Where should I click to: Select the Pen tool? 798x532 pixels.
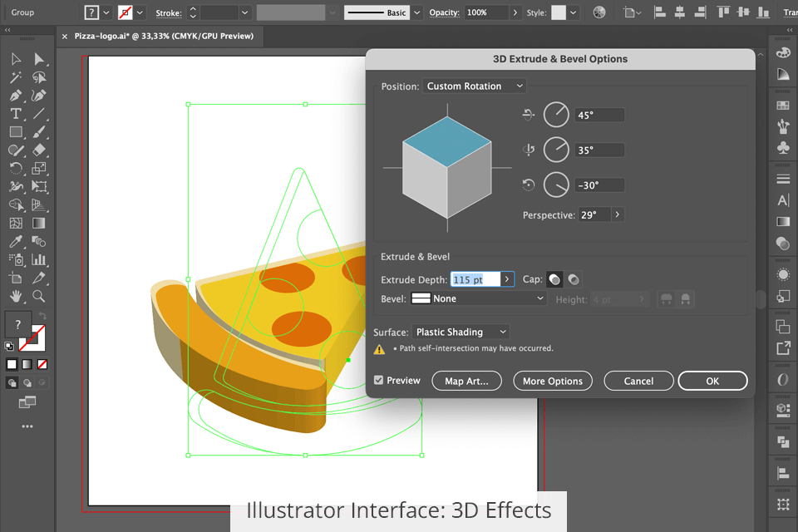point(16,96)
